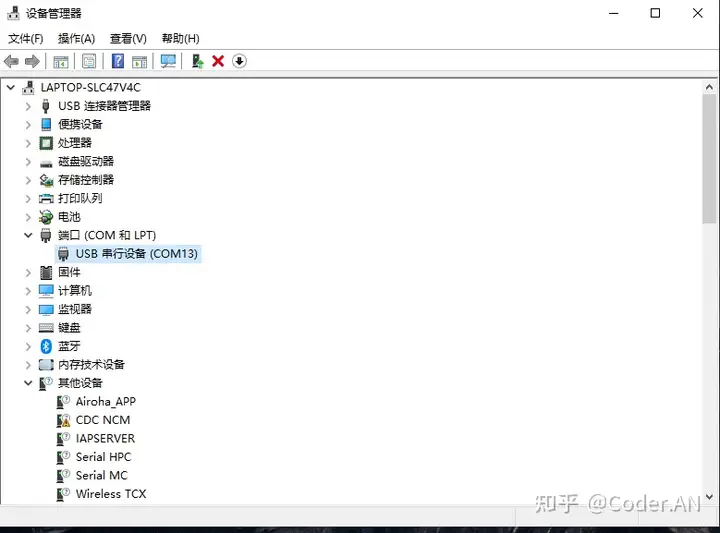Open the 操作(A) menu

click(x=76, y=39)
